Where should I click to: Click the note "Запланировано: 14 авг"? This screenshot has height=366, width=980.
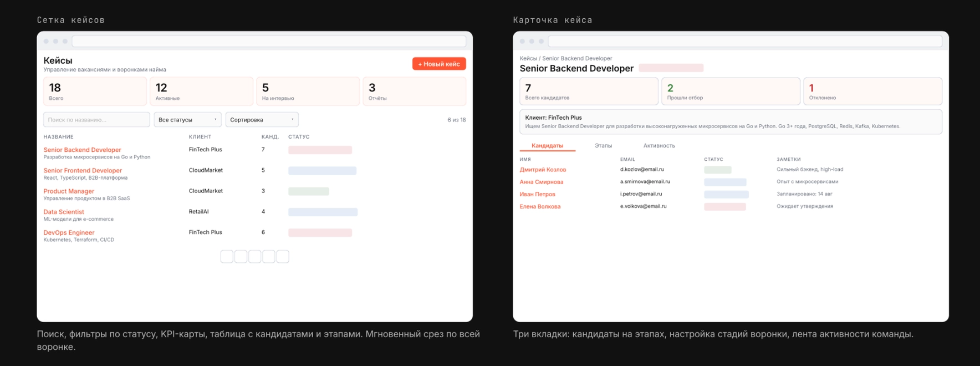804,194
